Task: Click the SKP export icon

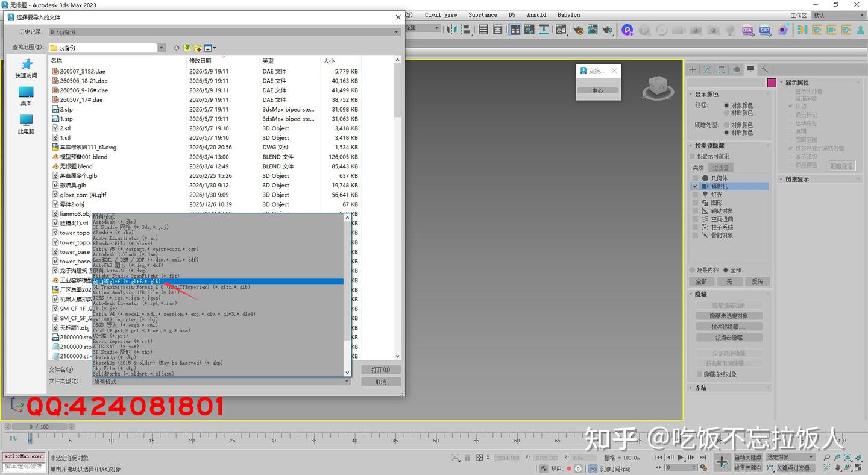Action: (765, 30)
